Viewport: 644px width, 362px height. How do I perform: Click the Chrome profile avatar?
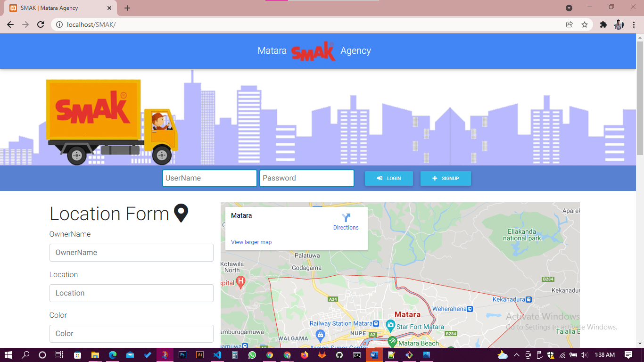click(619, 25)
